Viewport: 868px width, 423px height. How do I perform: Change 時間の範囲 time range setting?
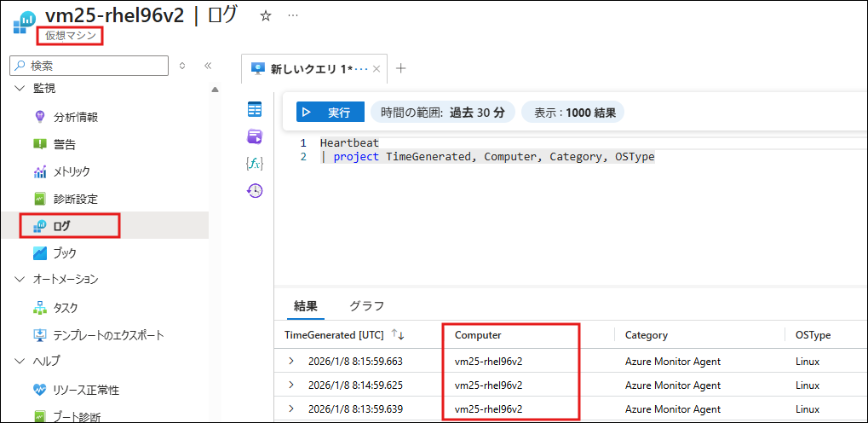click(442, 112)
